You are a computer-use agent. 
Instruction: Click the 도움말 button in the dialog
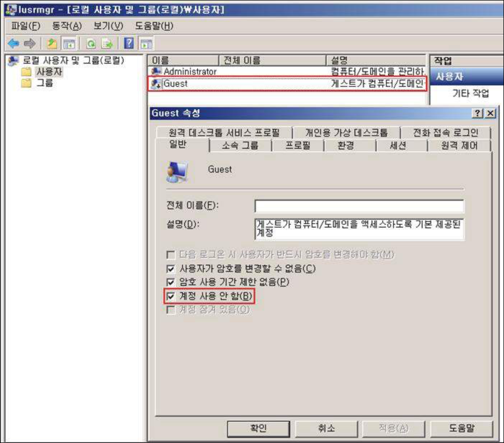click(462, 428)
